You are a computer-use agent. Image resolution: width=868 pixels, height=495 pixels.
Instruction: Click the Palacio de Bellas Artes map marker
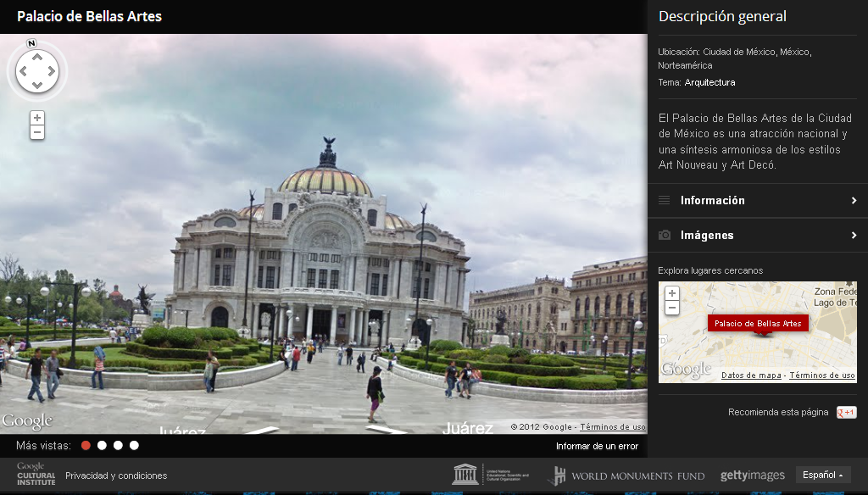(x=758, y=323)
